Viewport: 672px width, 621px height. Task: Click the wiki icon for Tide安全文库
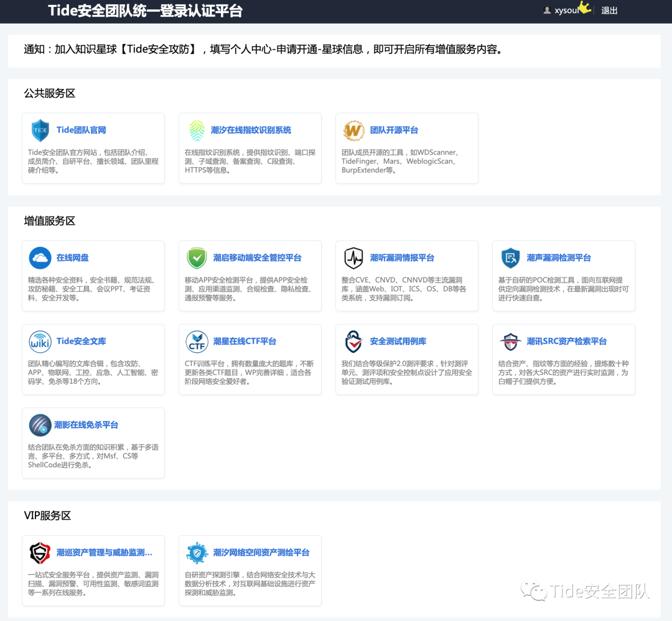[40, 341]
